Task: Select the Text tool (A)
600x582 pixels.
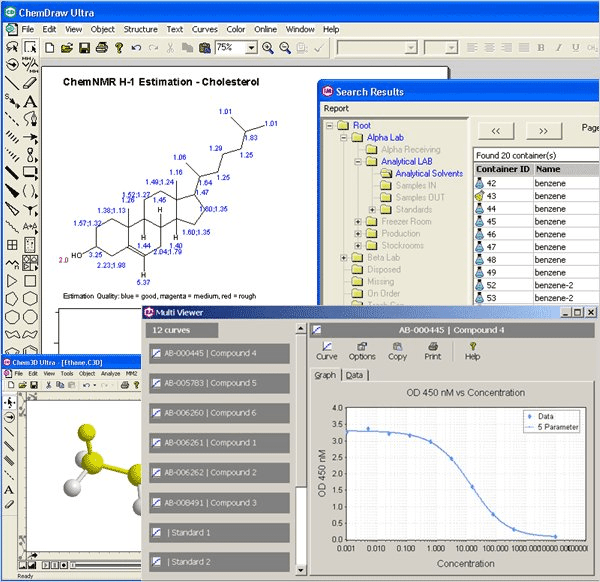Action: click(30, 101)
